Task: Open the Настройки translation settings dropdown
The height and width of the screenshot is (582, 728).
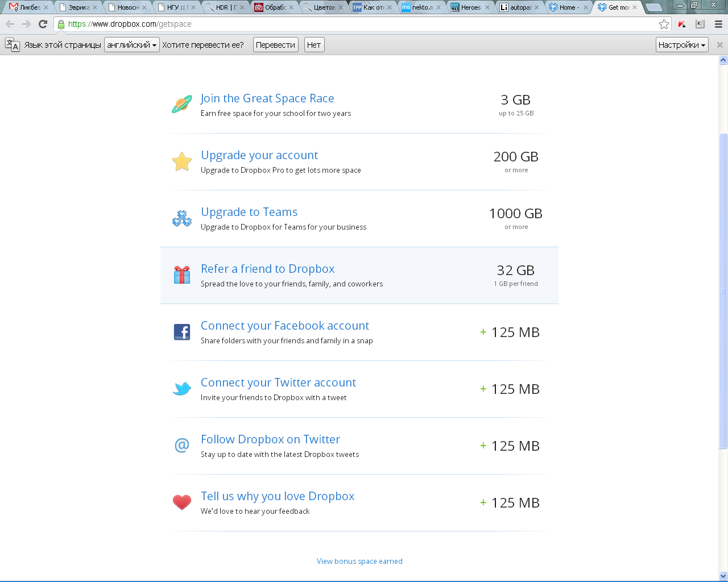Action: point(682,45)
